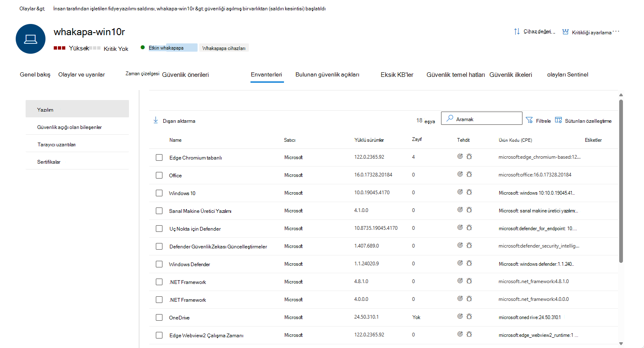The image size is (644, 348).
Task: Click the crown icon for Kritikliği ayarlama
Action: pyautogui.click(x=565, y=32)
